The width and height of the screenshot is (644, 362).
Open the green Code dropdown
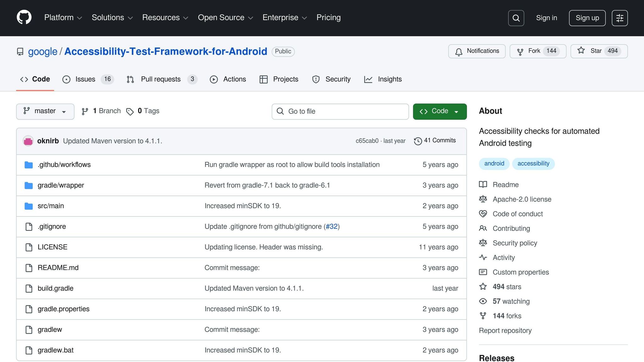click(x=439, y=111)
